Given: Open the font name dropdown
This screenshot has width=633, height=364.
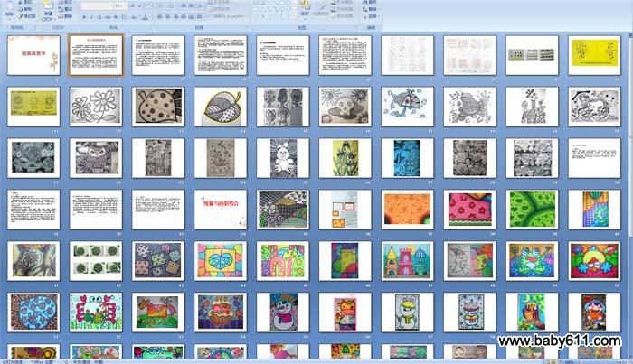Looking at the screenshot, I should (111, 5).
